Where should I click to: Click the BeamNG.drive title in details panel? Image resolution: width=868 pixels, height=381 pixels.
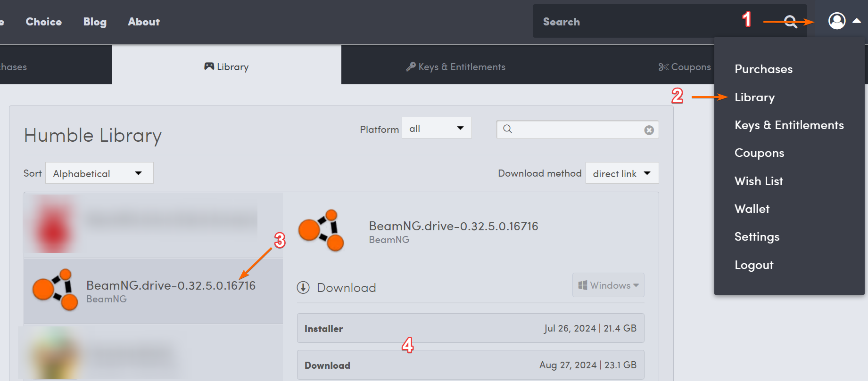453,226
